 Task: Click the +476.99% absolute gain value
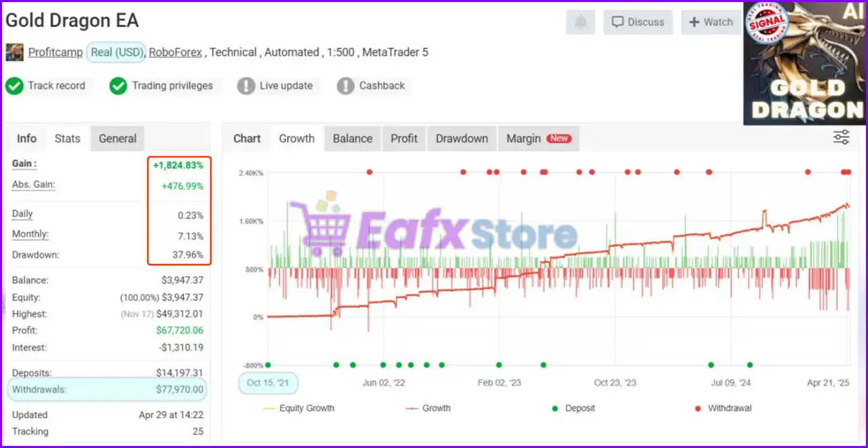tap(182, 186)
